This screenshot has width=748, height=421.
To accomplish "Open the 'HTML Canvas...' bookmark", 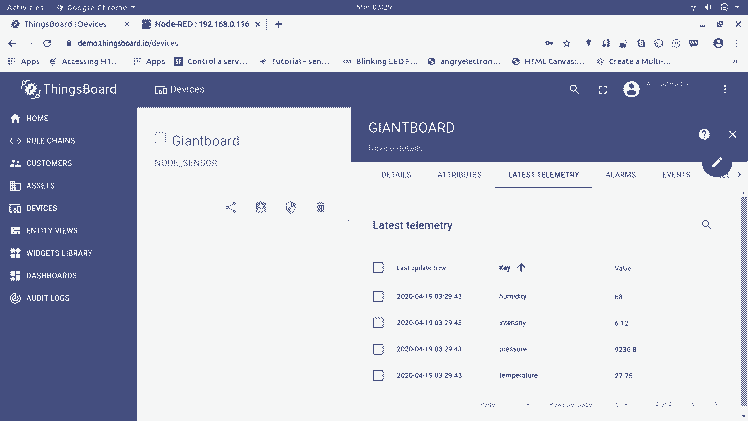I will tap(548, 62).
